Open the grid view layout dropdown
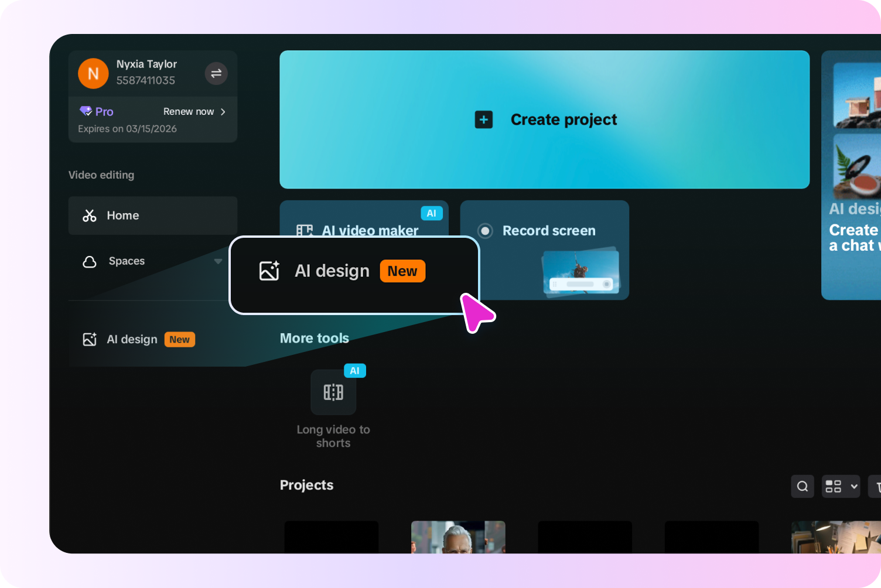Image resolution: width=881 pixels, height=588 pixels. (841, 486)
